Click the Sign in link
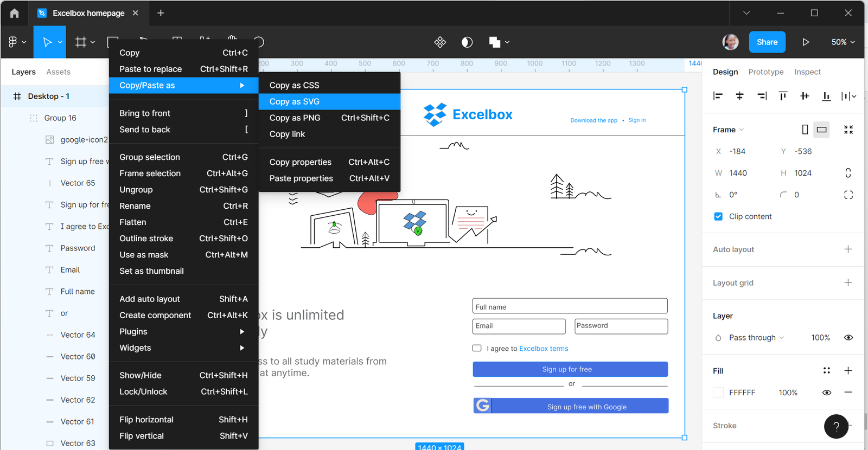The height and width of the screenshot is (450, 868). pyautogui.click(x=637, y=120)
